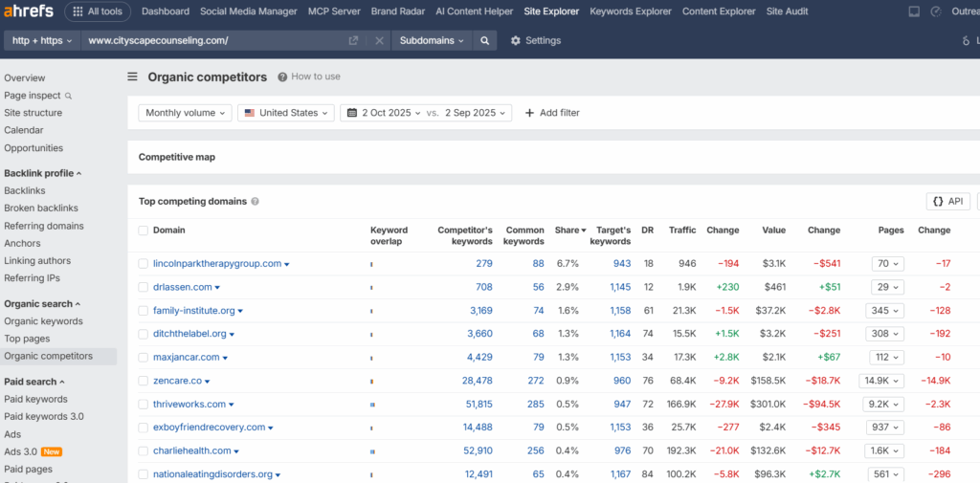Open the charliehealth.com domain link
Image resolution: width=980 pixels, height=483 pixels.
191,450
